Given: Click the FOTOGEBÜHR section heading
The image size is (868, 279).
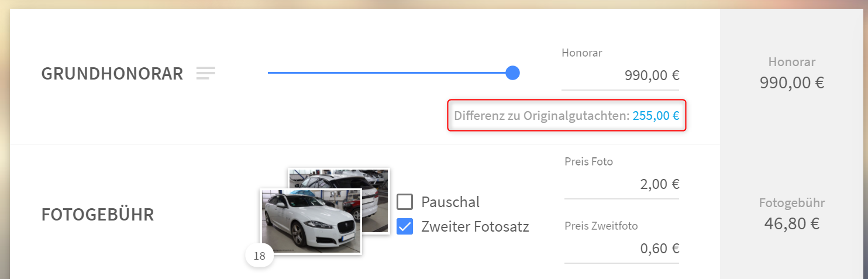Looking at the screenshot, I should click(x=98, y=215).
